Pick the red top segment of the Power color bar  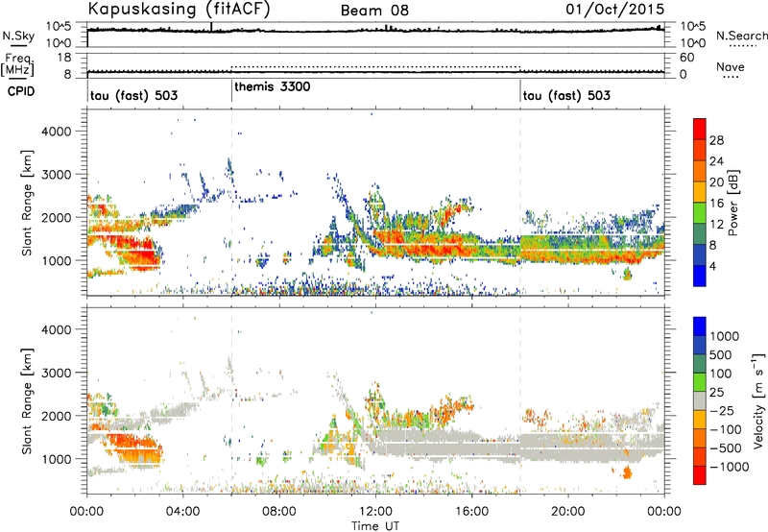click(700, 130)
